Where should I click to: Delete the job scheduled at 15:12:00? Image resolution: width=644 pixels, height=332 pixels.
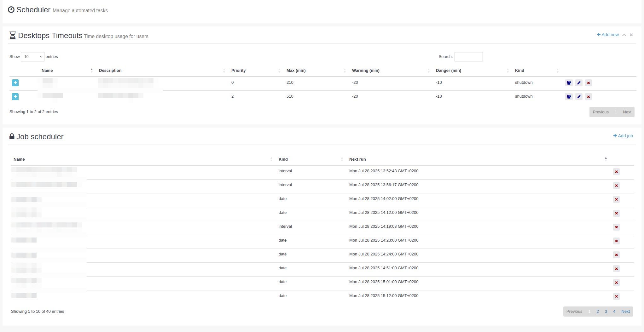(x=616, y=296)
